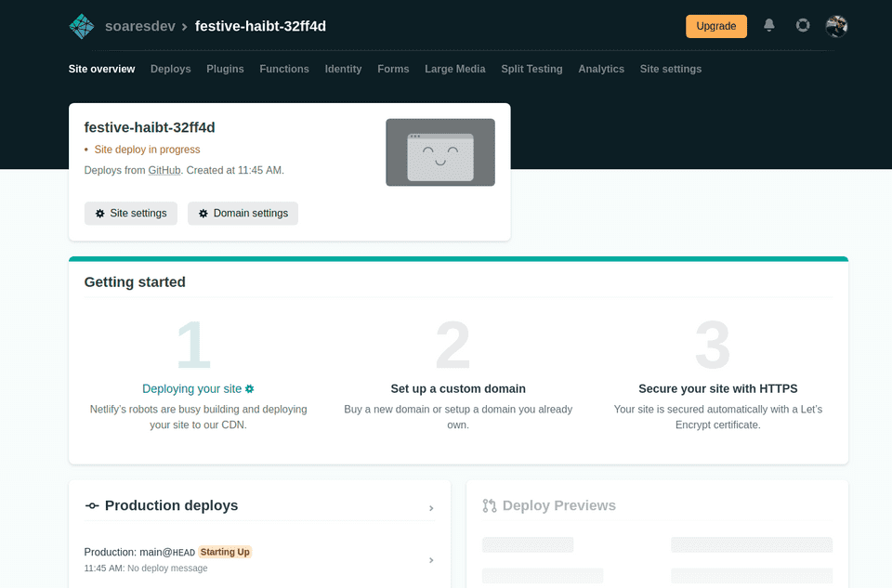Click the Deploy Previews pull request icon
This screenshot has height=588, width=892.
(490, 506)
